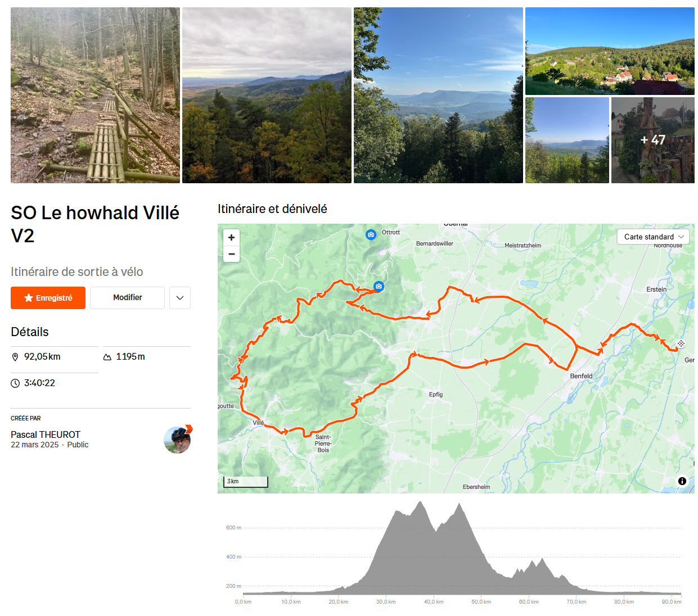The height and width of the screenshot is (616, 698).
Task: Open Pascal THEUROT's profile avatar
Action: 177,440
